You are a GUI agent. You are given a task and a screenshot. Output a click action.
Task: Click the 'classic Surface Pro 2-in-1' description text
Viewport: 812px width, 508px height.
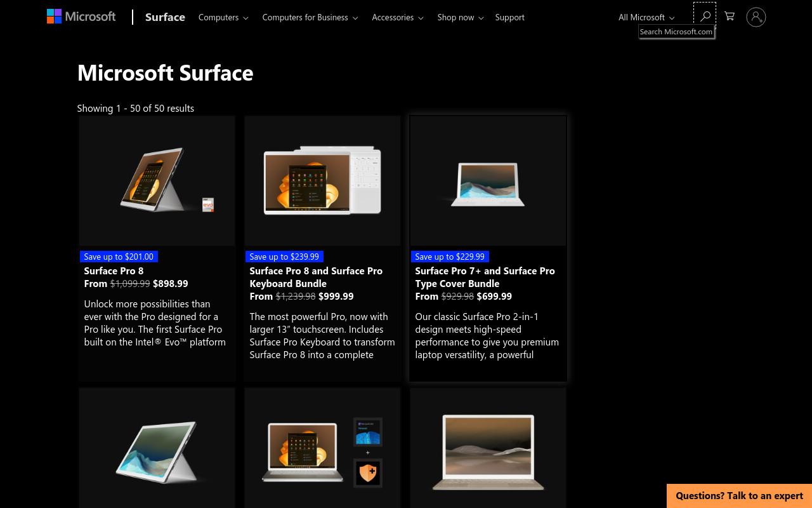tap(487, 335)
